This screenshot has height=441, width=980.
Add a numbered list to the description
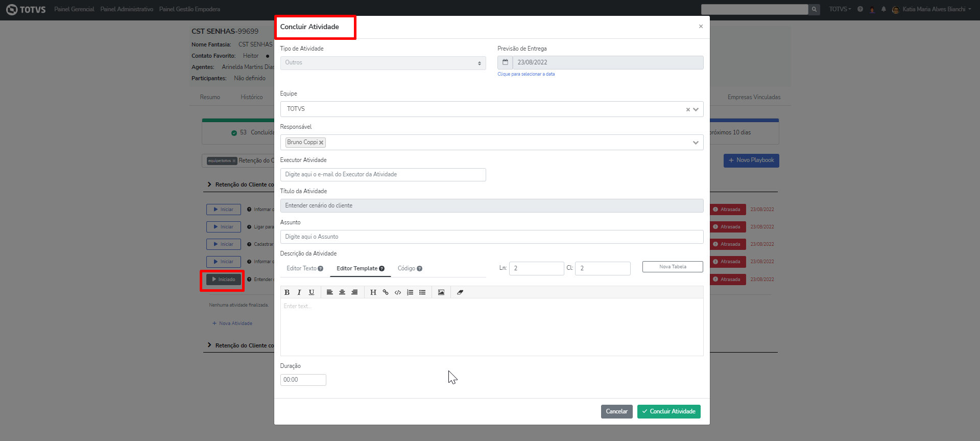(410, 292)
